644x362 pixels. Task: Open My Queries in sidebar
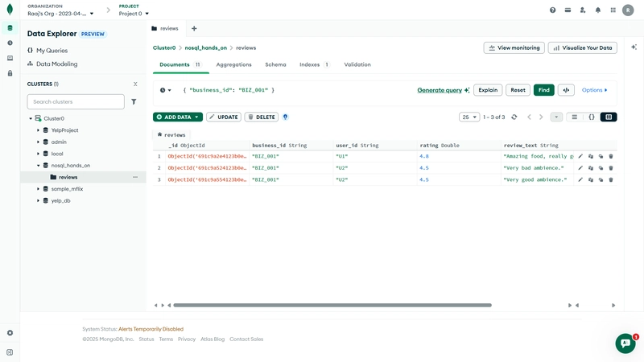point(47,51)
